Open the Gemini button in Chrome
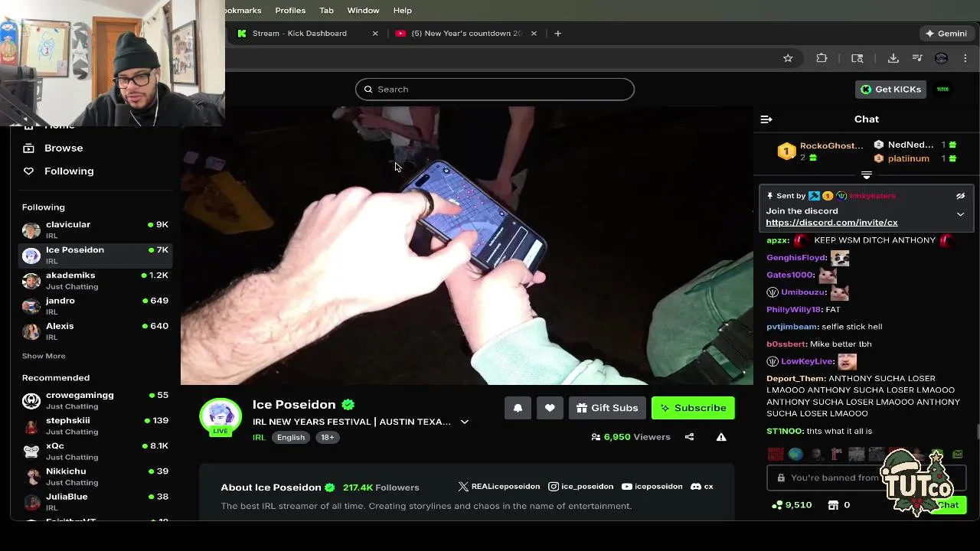980x551 pixels. tap(946, 34)
